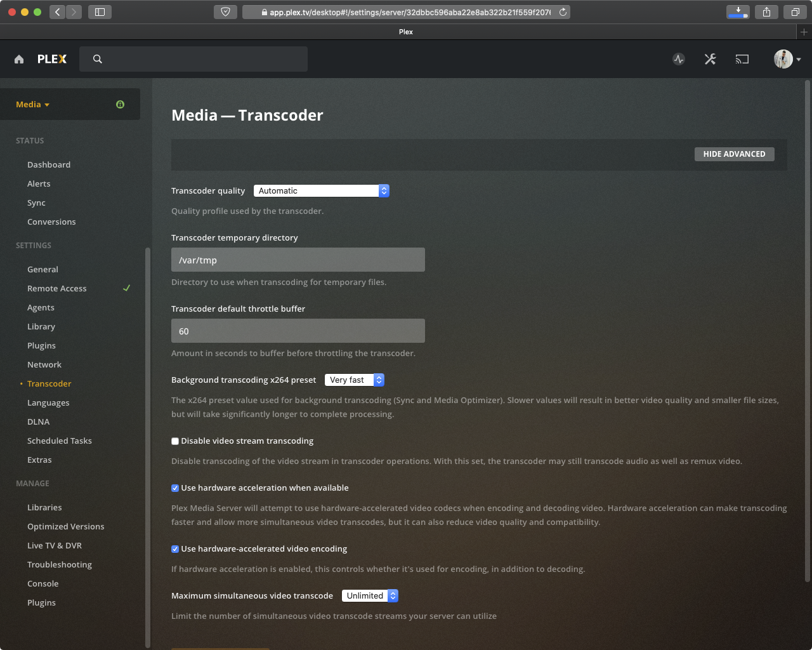Screen dimensions: 812x650
Task: Toggle Disable video stream transcoding checkbox
Action: click(x=175, y=441)
